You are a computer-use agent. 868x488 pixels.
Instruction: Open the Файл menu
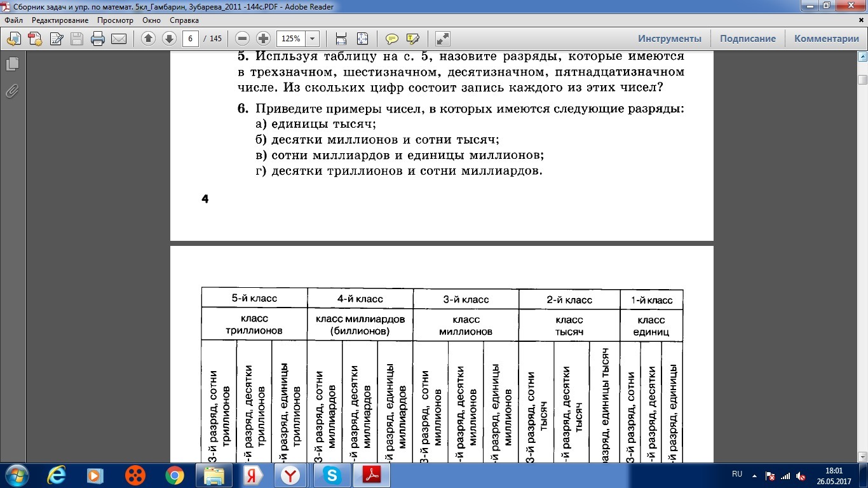tap(13, 20)
